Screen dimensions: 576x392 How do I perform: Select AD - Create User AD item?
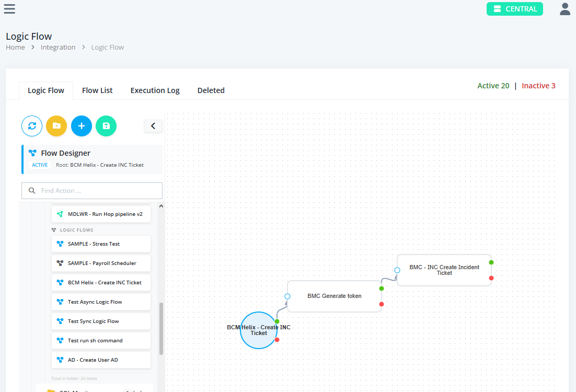(x=101, y=360)
